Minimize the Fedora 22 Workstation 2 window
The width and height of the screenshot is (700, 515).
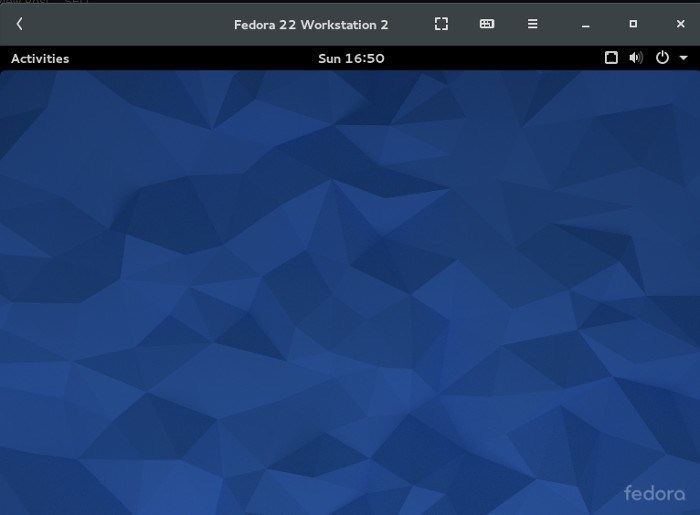586,26
